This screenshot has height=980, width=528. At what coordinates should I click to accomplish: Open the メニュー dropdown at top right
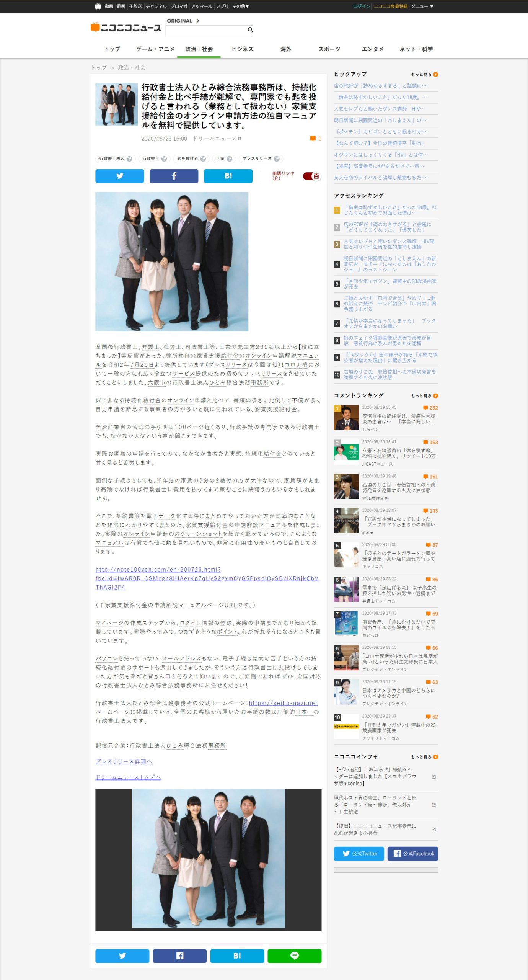(422, 6)
